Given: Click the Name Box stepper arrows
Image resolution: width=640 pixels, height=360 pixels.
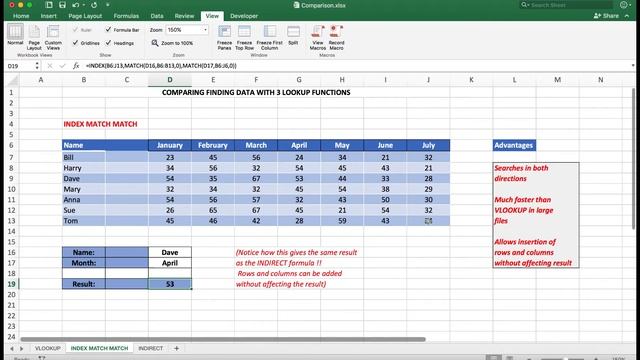Looking at the screenshot, I should pos(37,66).
